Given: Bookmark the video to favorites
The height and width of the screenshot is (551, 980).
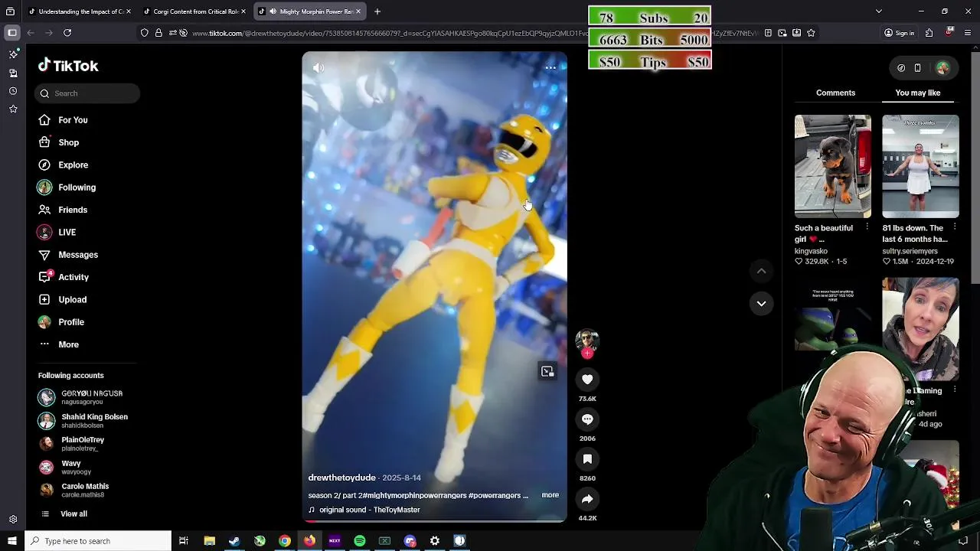Looking at the screenshot, I should (x=587, y=459).
